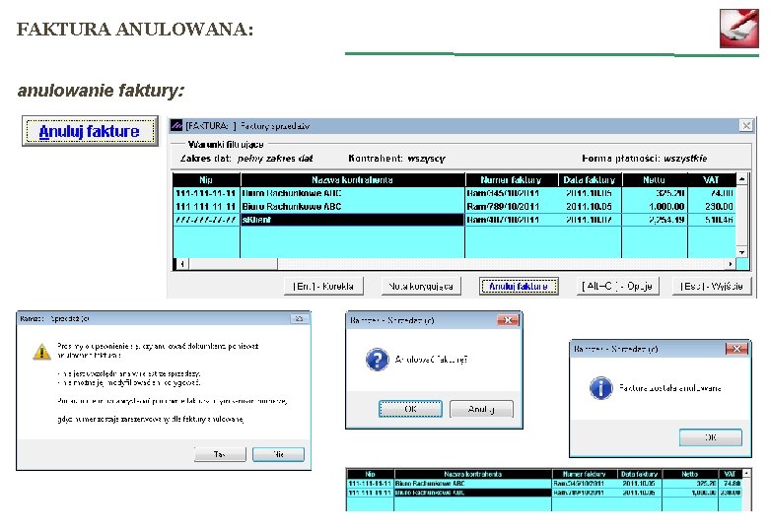Screen dimensions: 769x532
Task: Click the horizontal scrollbar right arrow
Action: (731, 264)
